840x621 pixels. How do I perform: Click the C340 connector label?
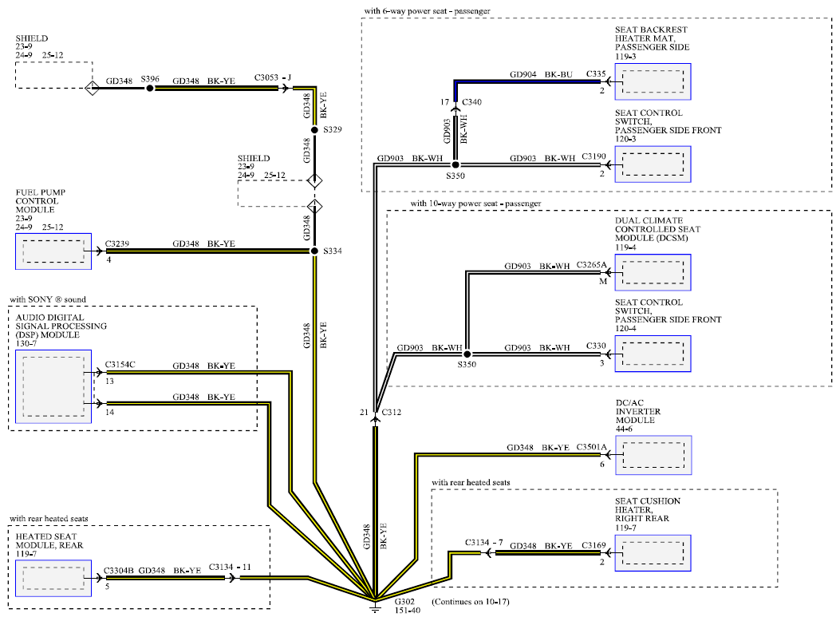pos(471,102)
